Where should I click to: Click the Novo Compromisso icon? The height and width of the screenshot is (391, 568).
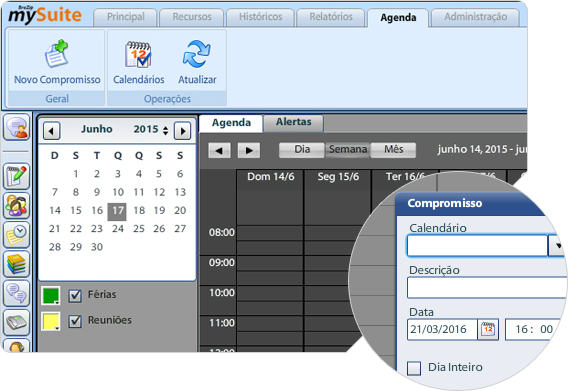click(x=57, y=54)
